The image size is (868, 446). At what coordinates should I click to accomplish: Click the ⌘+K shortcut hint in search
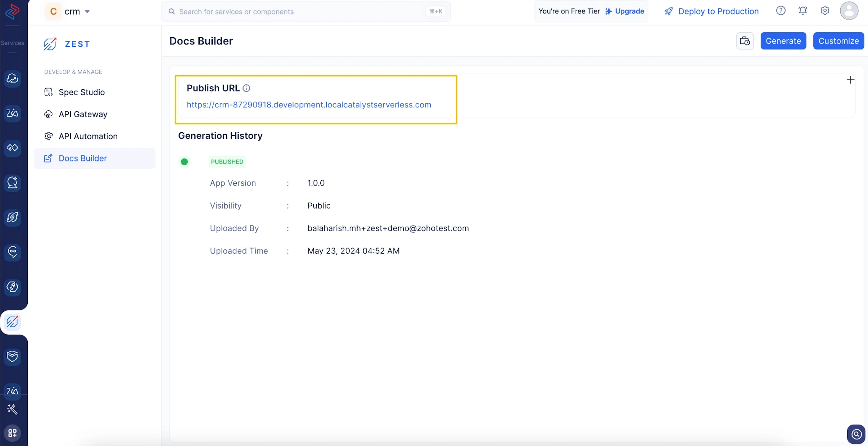(x=436, y=12)
